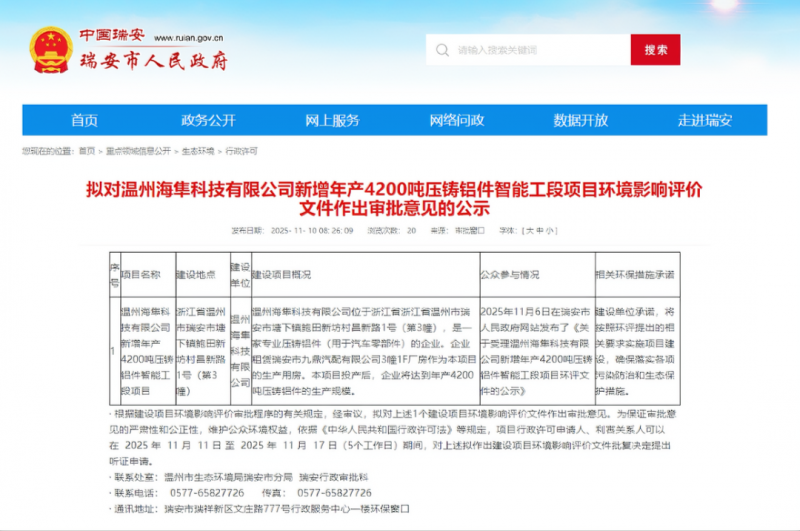Open 生态环境 breadcrumb link
Screen dimensions: 800x531
coord(198,151)
